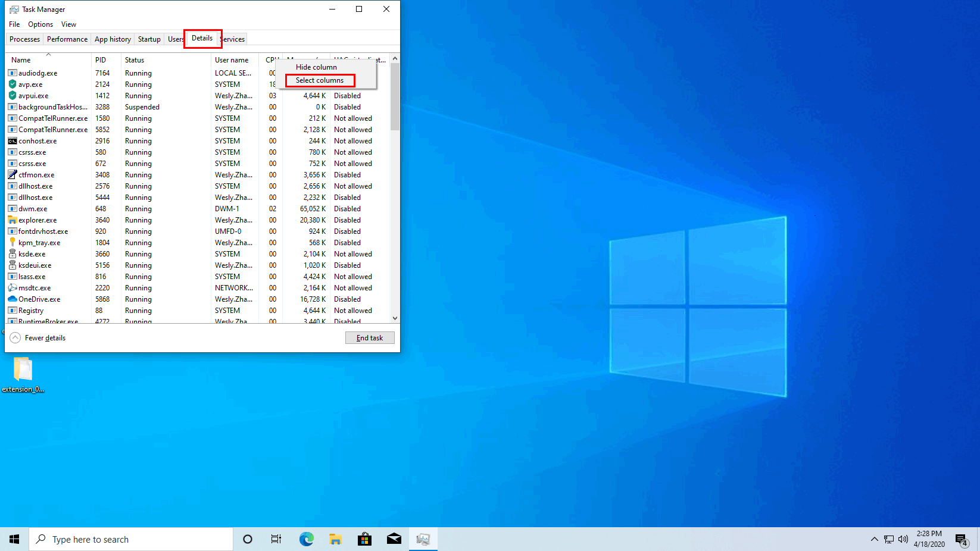Click the UMFD-0 user name cell

click(x=228, y=231)
